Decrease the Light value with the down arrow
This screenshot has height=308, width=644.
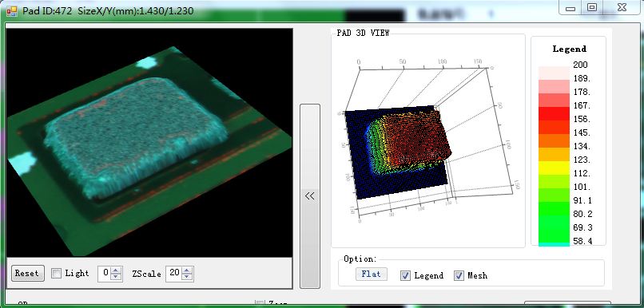tap(116, 277)
